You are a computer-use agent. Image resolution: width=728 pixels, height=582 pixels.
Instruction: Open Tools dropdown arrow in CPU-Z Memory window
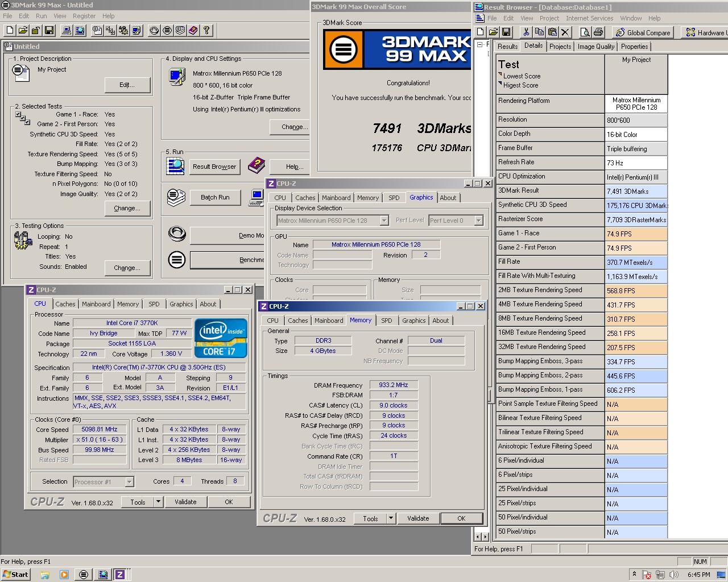[391, 518]
